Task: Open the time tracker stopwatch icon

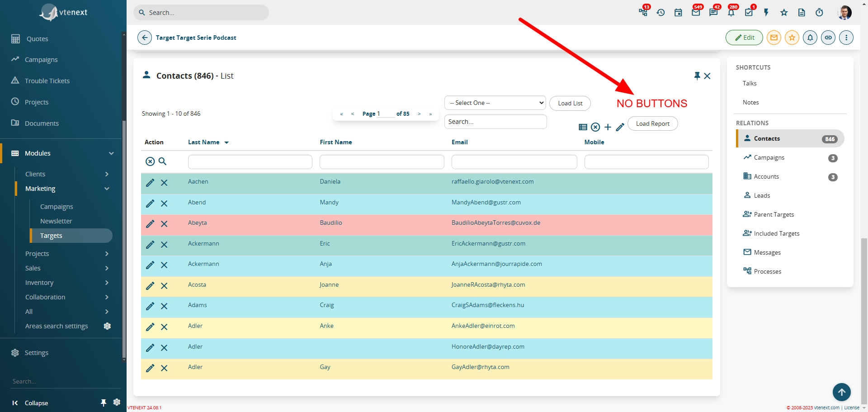Action: [819, 13]
